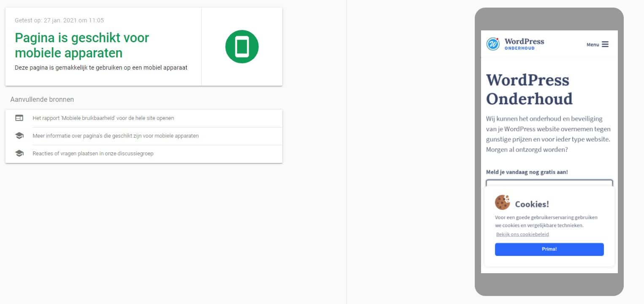The width and height of the screenshot is (644, 304).
Task: Click the web page icon beside 'Mobiele bruikbaarheid' report
Action: point(19,118)
